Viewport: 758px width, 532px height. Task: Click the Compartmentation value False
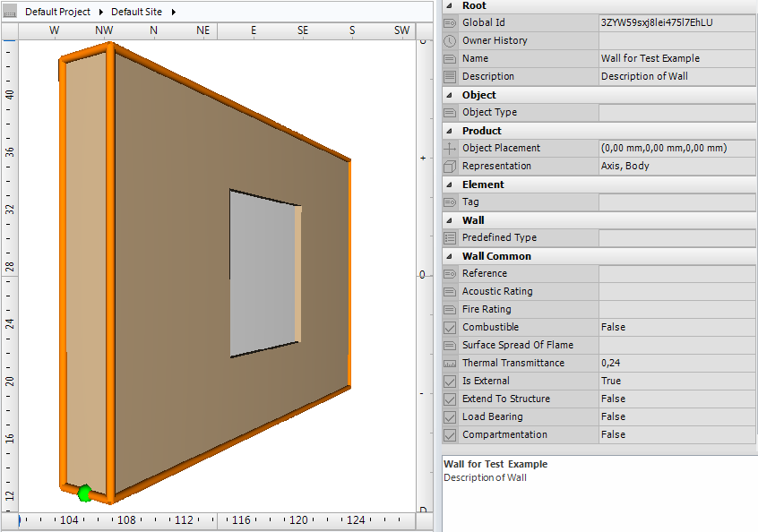[613, 434]
